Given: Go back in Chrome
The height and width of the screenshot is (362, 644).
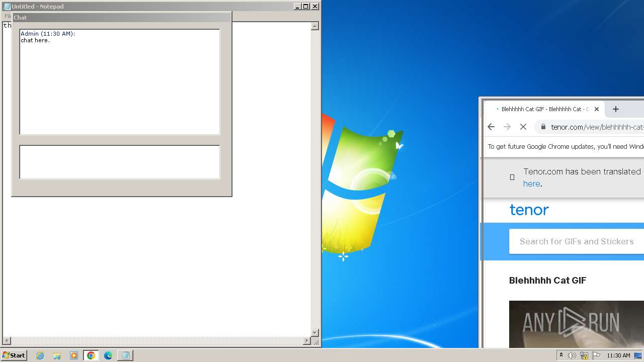Looking at the screenshot, I should click(491, 127).
